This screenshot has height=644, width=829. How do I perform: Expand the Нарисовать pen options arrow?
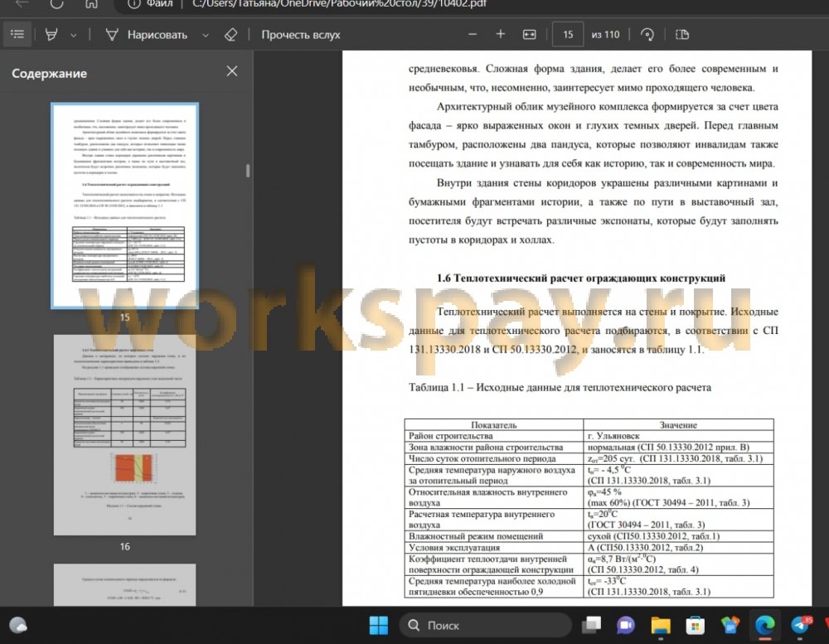(206, 36)
